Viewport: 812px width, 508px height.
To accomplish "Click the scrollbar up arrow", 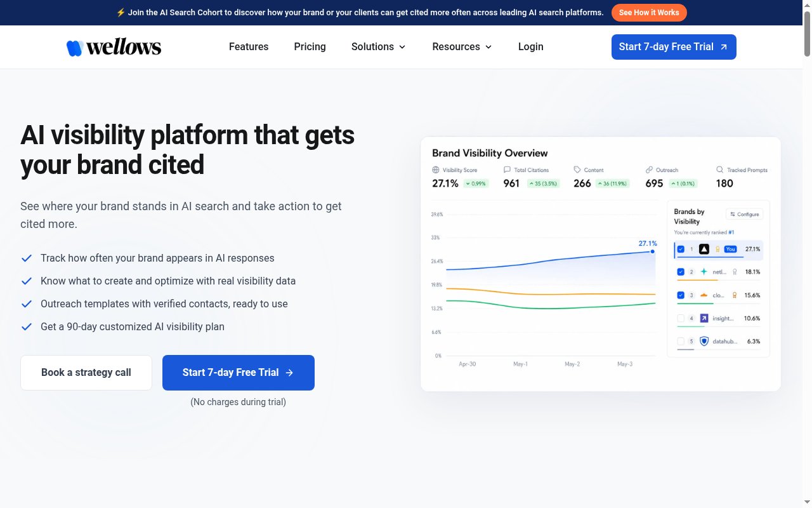I will pyautogui.click(x=807, y=5).
